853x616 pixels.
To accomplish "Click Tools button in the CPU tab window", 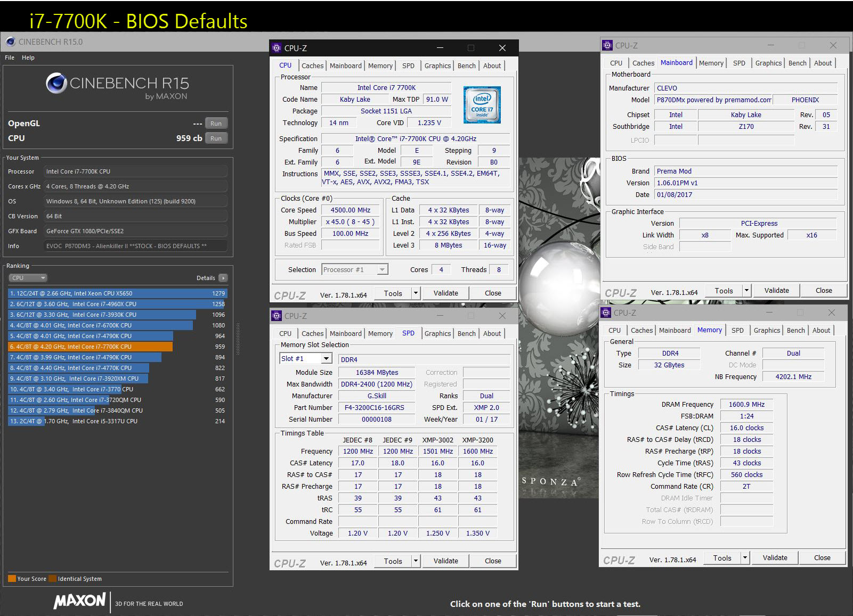I will (393, 293).
